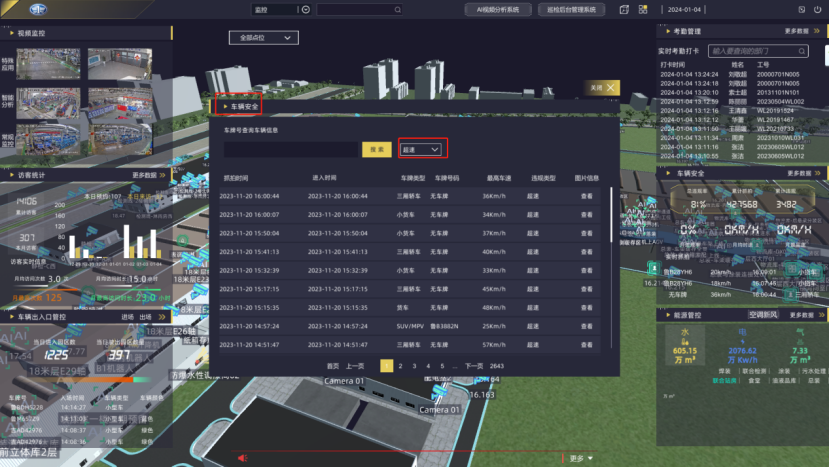Click the license plate search input field
The width and height of the screenshot is (830, 467).
[288, 149]
